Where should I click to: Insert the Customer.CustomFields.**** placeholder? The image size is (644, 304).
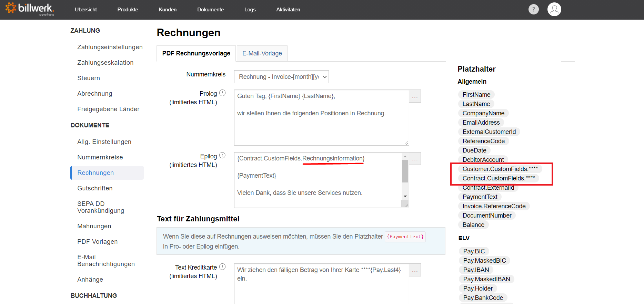tap(500, 169)
